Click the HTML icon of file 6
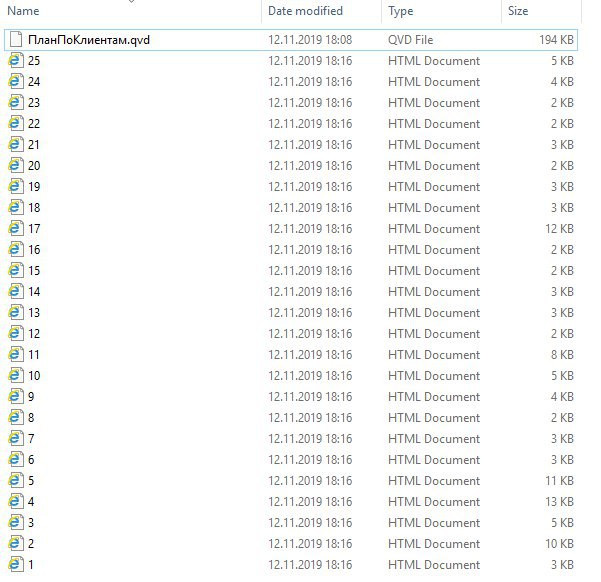Screen dimensions: 601x582 click(x=16, y=459)
